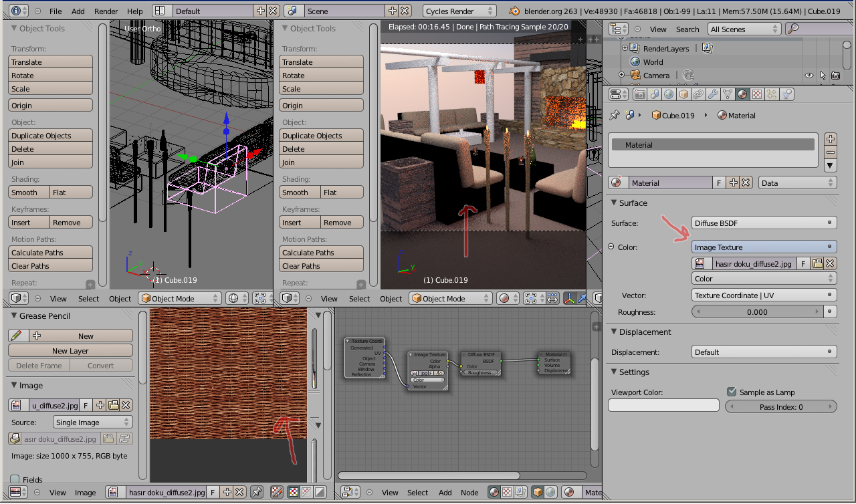This screenshot has width=856, height=504.
Task: Open Vector Texture Coordinate UV dropdown
Action: click(x=764, y=295)
